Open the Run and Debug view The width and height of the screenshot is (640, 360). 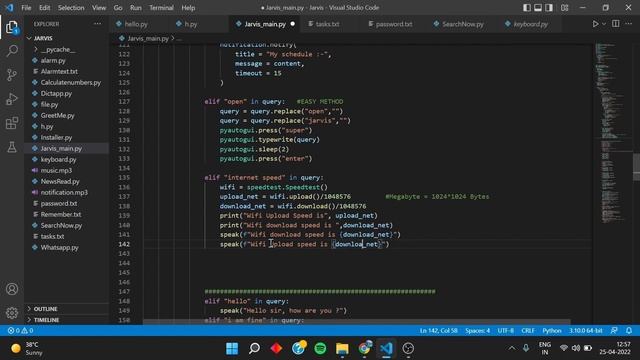click(12, 99)
